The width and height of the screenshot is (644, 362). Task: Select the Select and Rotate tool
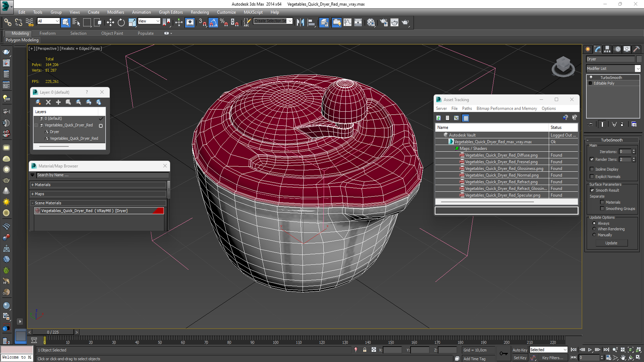pyautogui.click(x=121, y=22)
